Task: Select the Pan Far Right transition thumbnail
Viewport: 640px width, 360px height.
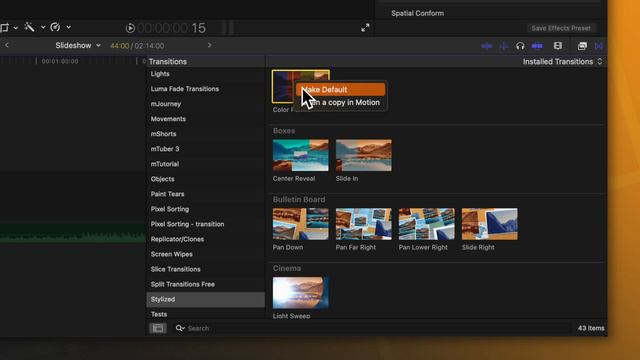Action: [x=363, y=224]
